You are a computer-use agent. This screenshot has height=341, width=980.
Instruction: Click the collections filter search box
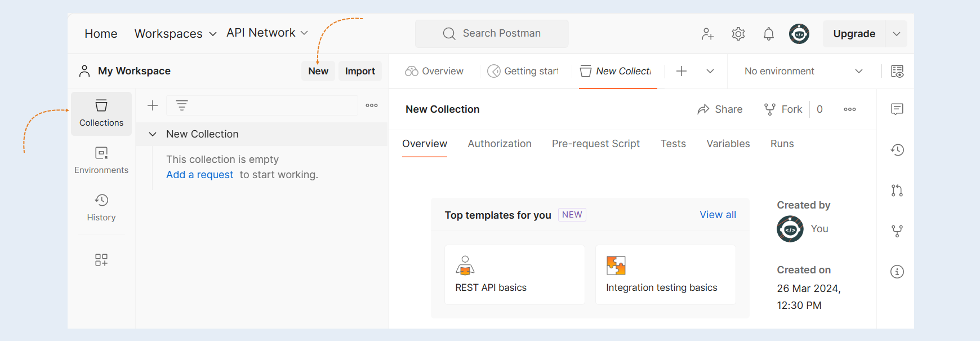tap(262, 105)
